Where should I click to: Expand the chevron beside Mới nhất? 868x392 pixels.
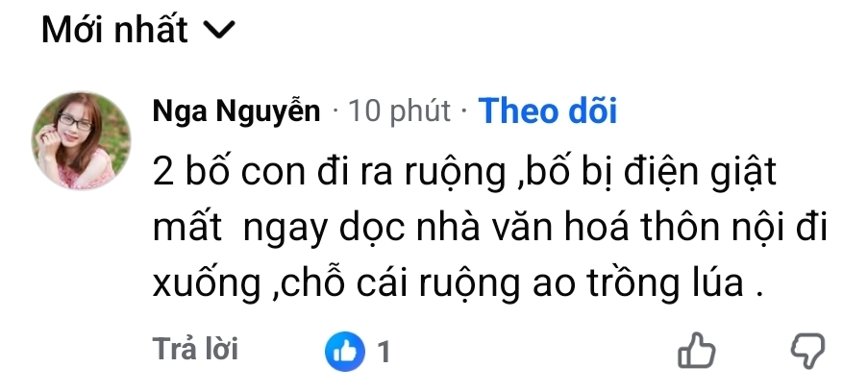point(219,30)
